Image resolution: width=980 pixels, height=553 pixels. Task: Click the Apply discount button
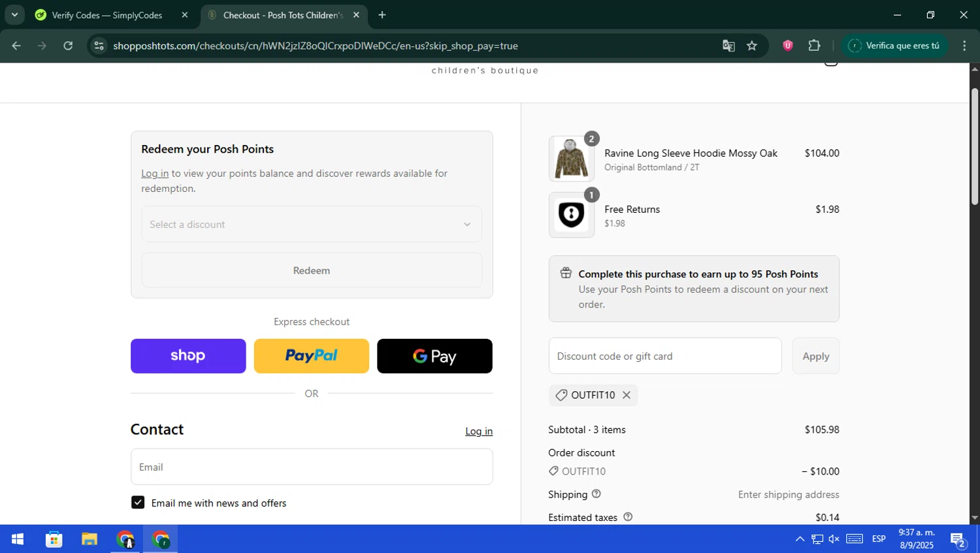[816, 356]
